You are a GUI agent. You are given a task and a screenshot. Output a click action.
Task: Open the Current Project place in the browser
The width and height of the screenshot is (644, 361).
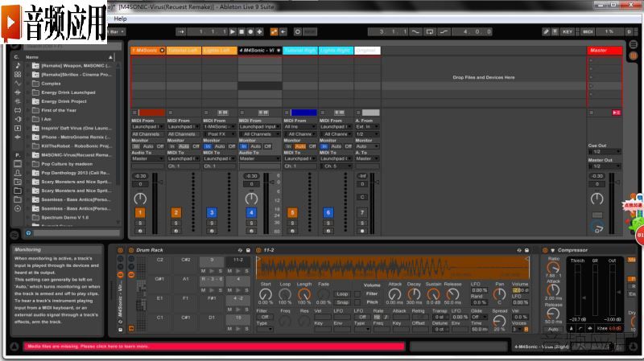click(x=18, y=182)
